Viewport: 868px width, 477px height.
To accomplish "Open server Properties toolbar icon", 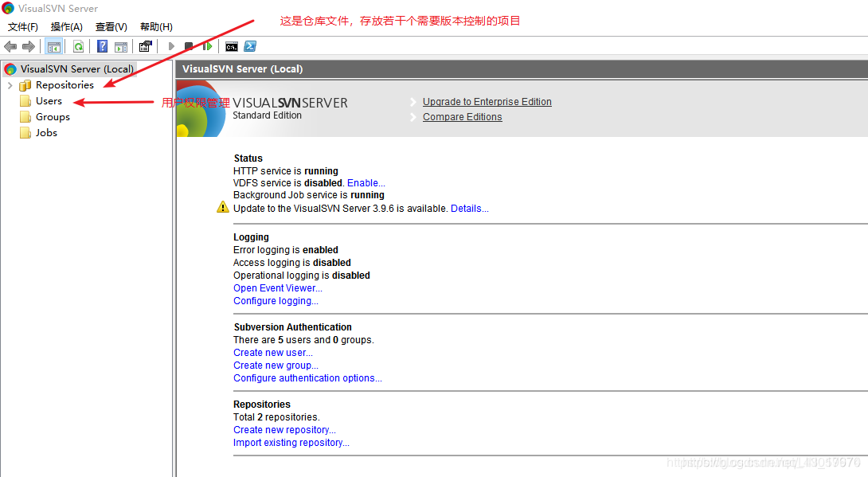I will (146, 46).
